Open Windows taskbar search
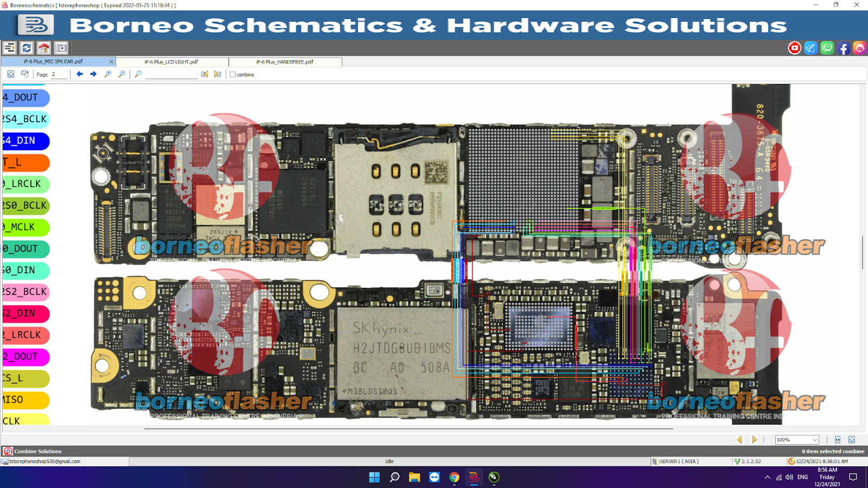The image size is (868, 488). [394, 477]
